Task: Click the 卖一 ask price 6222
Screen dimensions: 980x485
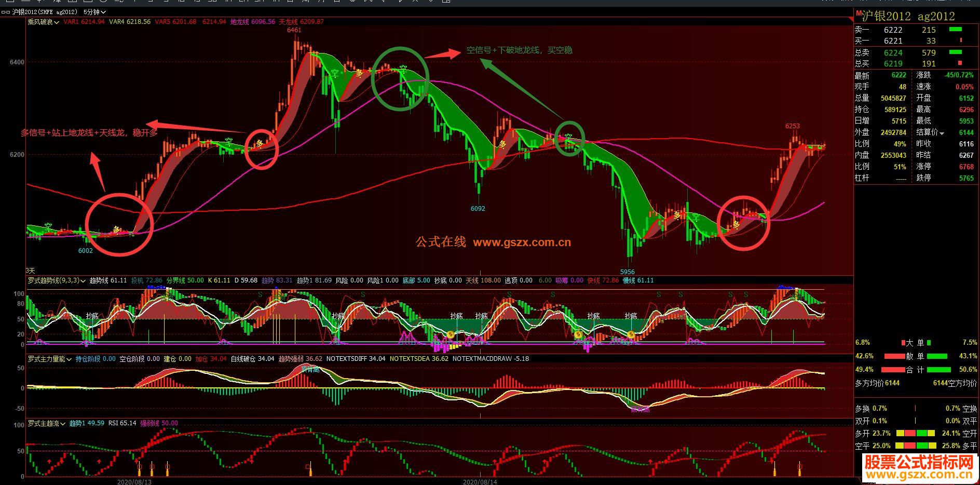Action: point(893,31)
